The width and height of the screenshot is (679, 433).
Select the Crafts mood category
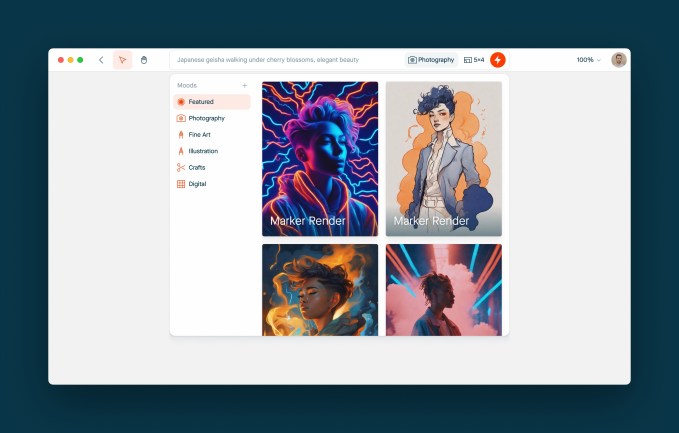tap(212, 168)
